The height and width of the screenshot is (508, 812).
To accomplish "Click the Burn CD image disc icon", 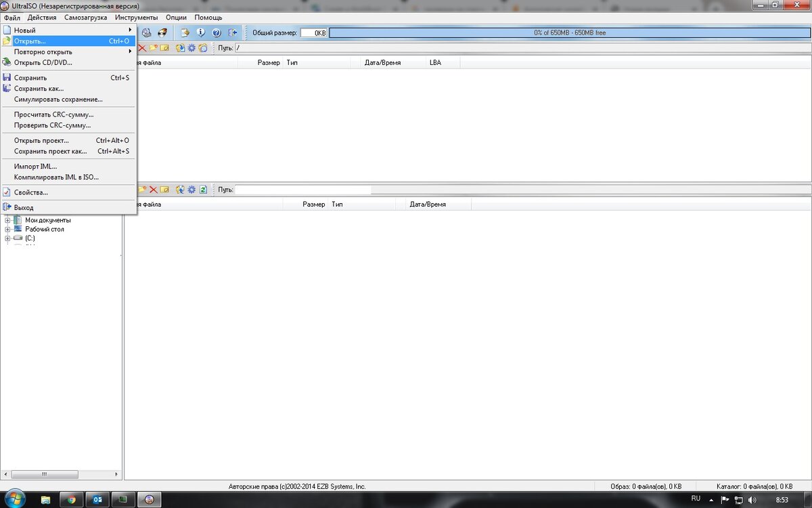I will pyautogui.click(x=162, y=33).
